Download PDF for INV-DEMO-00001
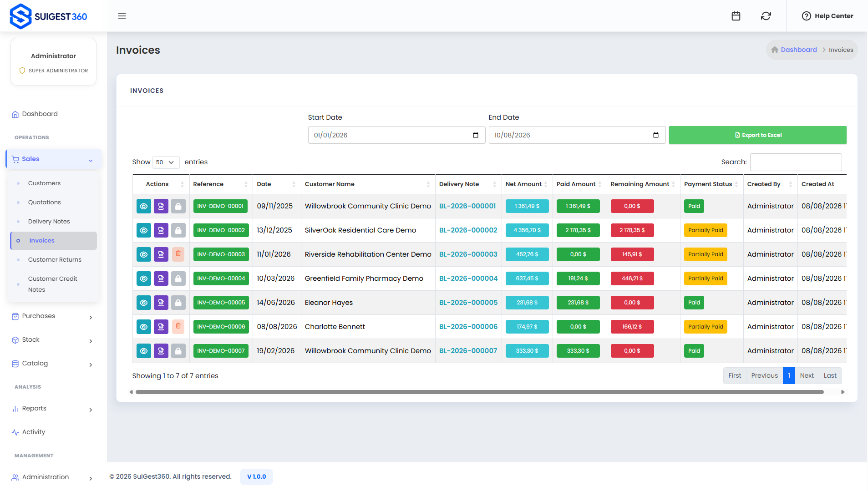The image size is (868, 491). pos(161,206)
